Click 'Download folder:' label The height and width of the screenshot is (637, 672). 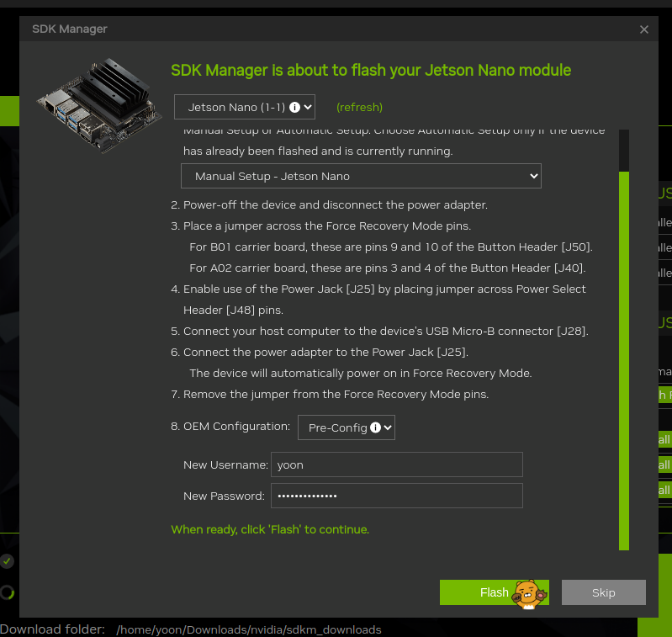coord(52,629)
